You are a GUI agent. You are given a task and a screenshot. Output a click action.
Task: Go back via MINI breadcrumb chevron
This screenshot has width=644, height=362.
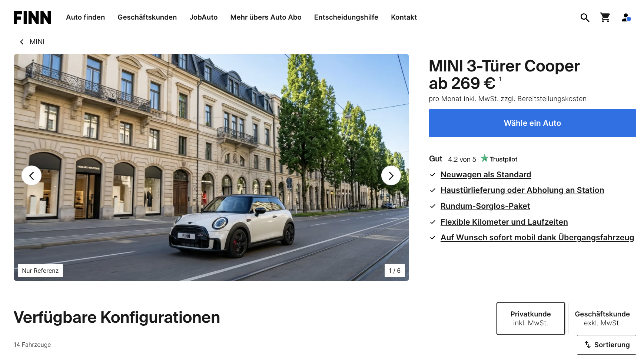[x=22, y=42]
